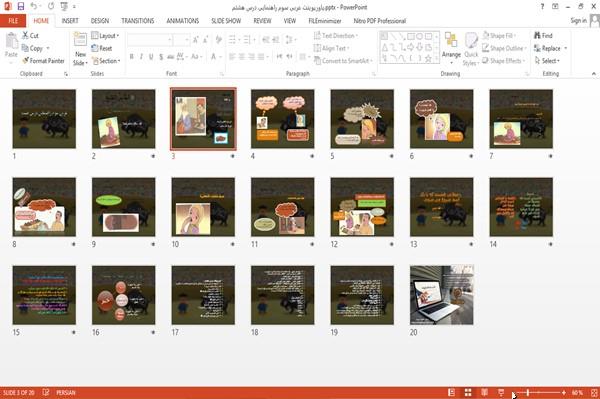The height and width of the screenshot is (399, 600).
Task: Toggle Strikethrough formatting
Action: pos(171,57)
